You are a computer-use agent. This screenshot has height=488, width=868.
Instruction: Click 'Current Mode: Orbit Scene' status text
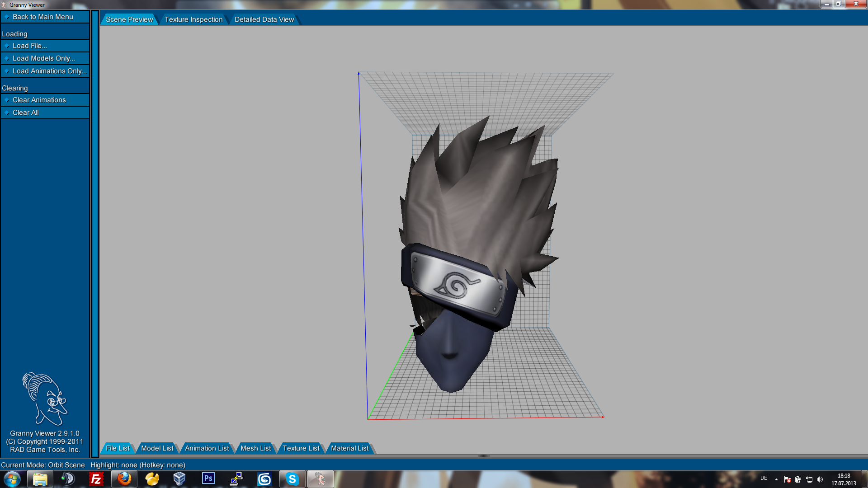pyautogui.click(x=43, y=465)
